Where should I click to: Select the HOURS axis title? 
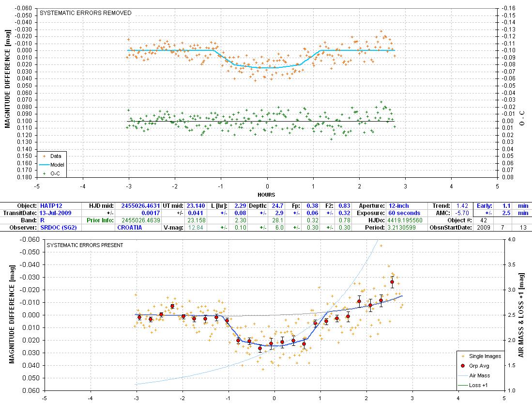(266, 195)
